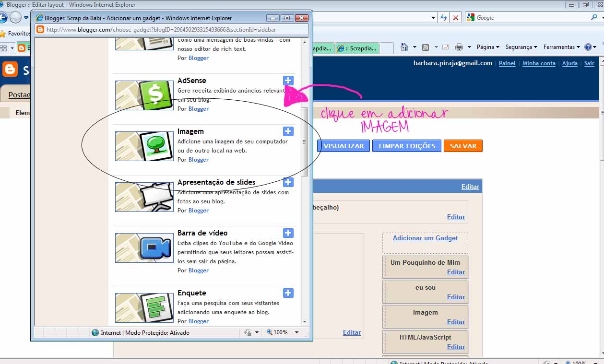The width and height of the screenshot is (604, 364).
Task: Open the Segurança dropdown menu
Action: (521, 47)
